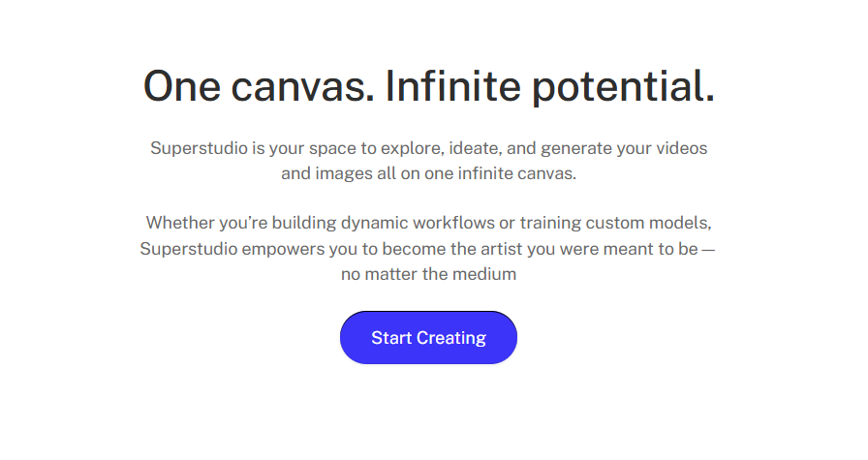
Task: Click the line starting 'Superstudio empowers you'
Action: pos(427,249)
